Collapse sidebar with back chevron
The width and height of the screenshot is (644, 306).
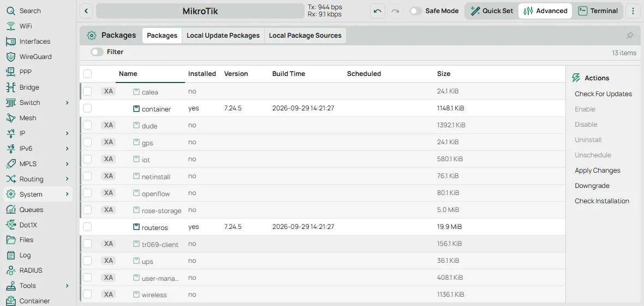86,11
